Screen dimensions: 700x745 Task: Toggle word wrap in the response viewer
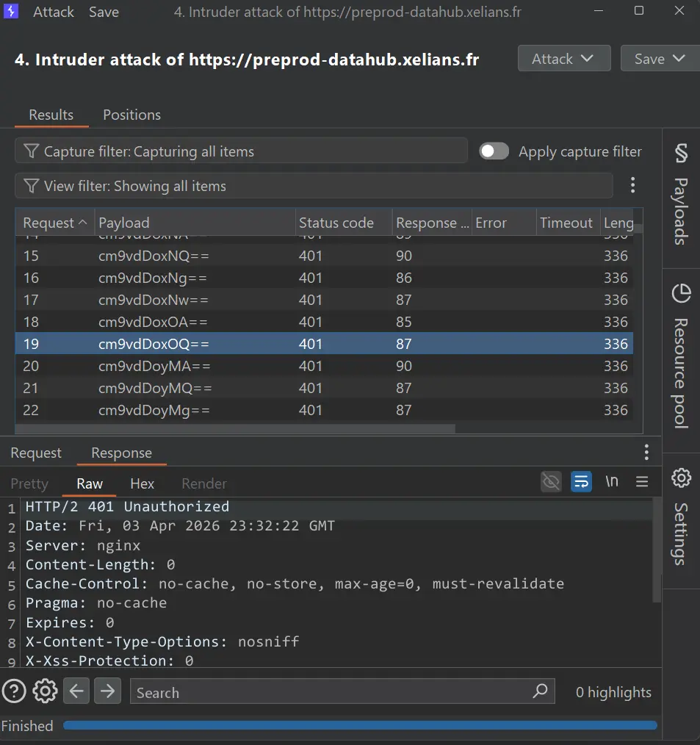[x=581, y=481]
